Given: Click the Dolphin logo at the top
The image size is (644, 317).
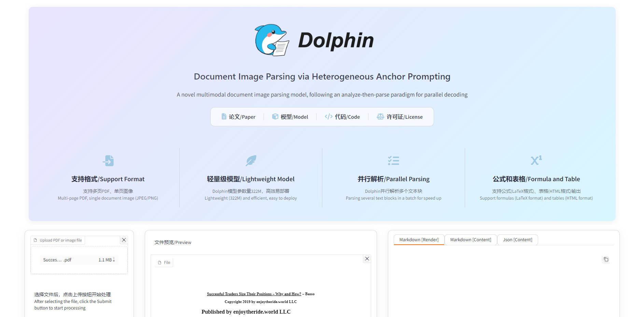Looking at the screenshot, I should click(271, 41).
